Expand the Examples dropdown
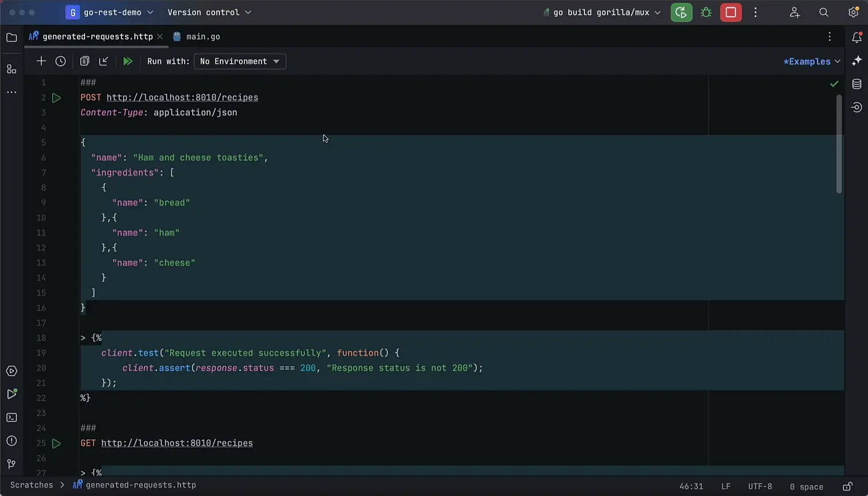 tap(811, 61)
